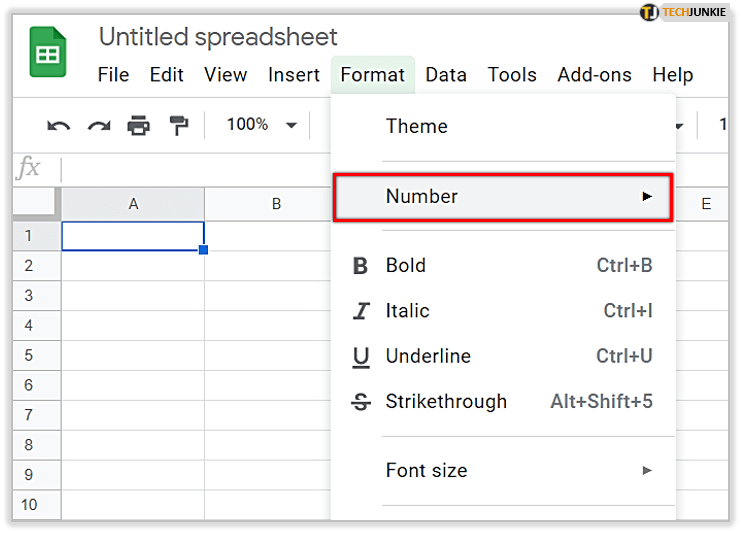The width and height of the screenshot is (741, 533).
Task: Select the column B header
Action: click(x=276, y=204)
